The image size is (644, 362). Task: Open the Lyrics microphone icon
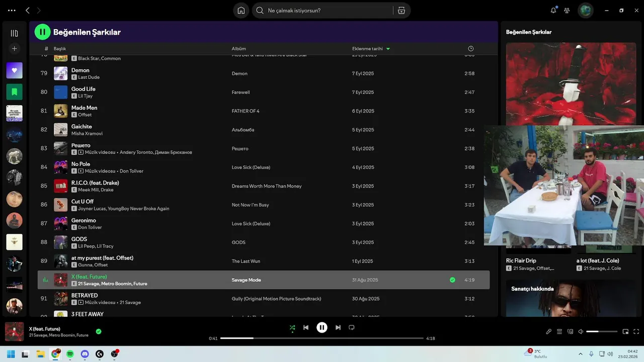pyautogui.click(x=549, y=331)
